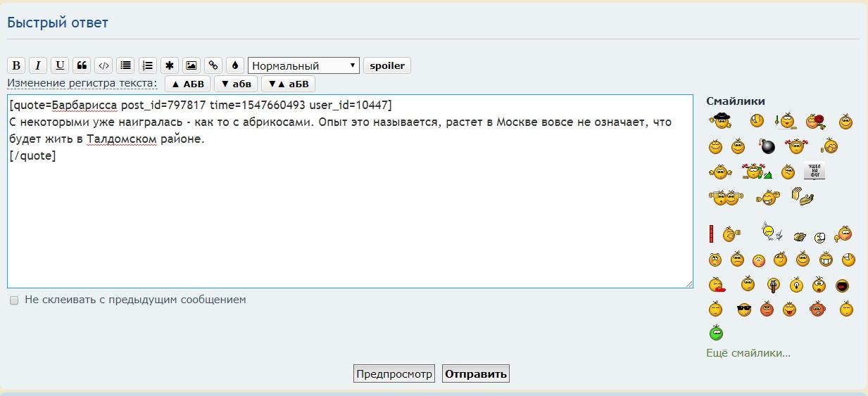
Task: Convert text to lowercase абв
Action: click(x=236, y=84)
